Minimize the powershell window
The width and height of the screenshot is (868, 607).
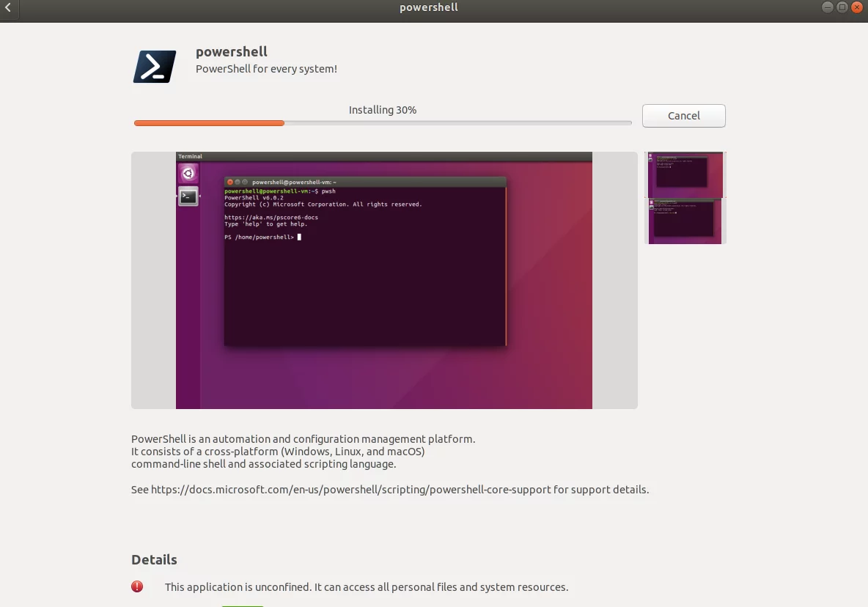828,7
